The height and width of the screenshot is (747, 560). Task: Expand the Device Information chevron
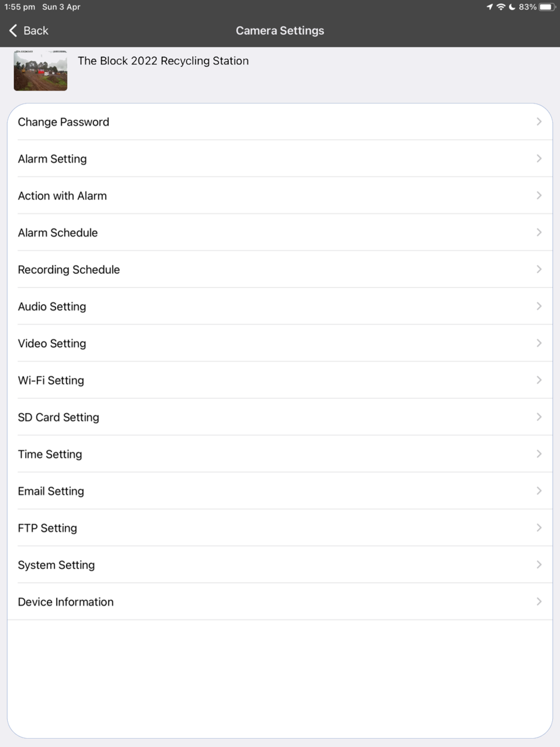pyautogui.click(x=539, y=601)
